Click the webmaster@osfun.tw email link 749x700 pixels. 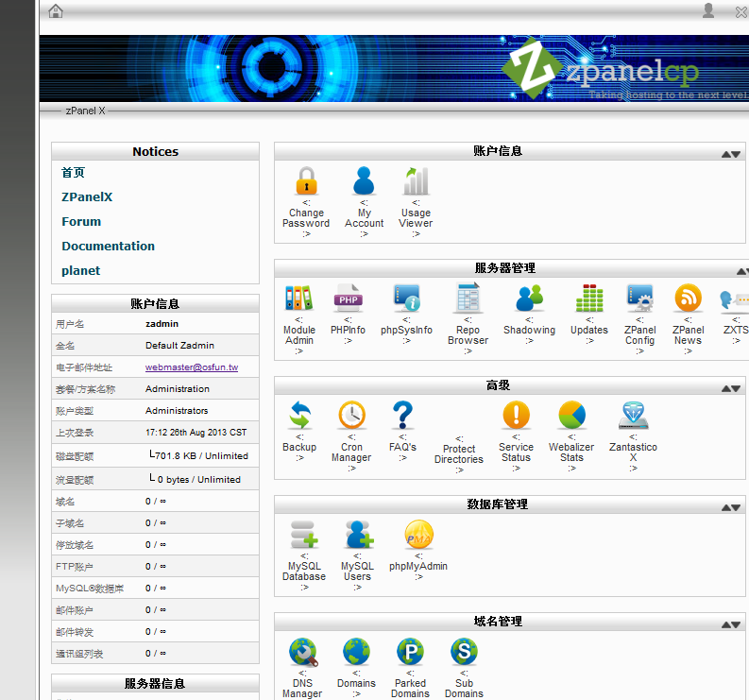(192, 367)
